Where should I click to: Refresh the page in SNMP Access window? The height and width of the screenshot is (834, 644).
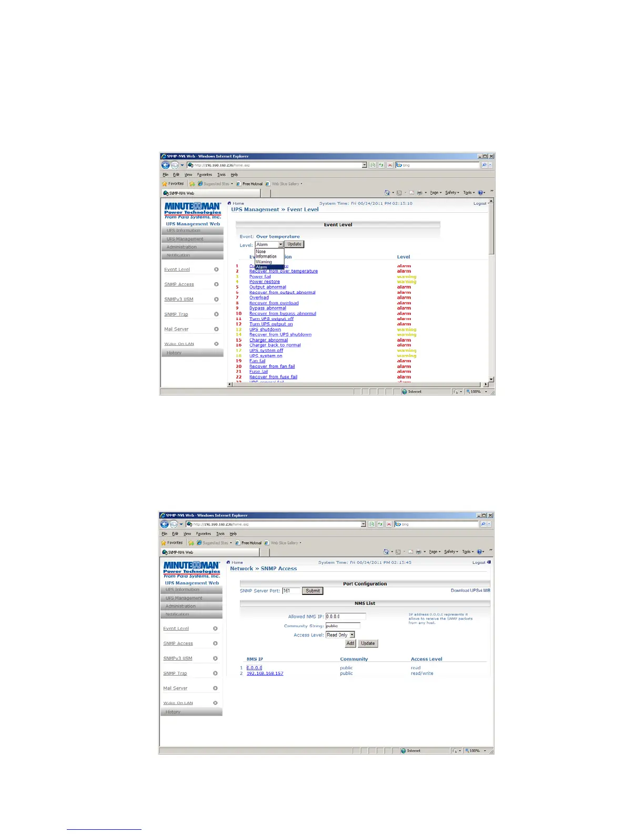pos(380,524)
